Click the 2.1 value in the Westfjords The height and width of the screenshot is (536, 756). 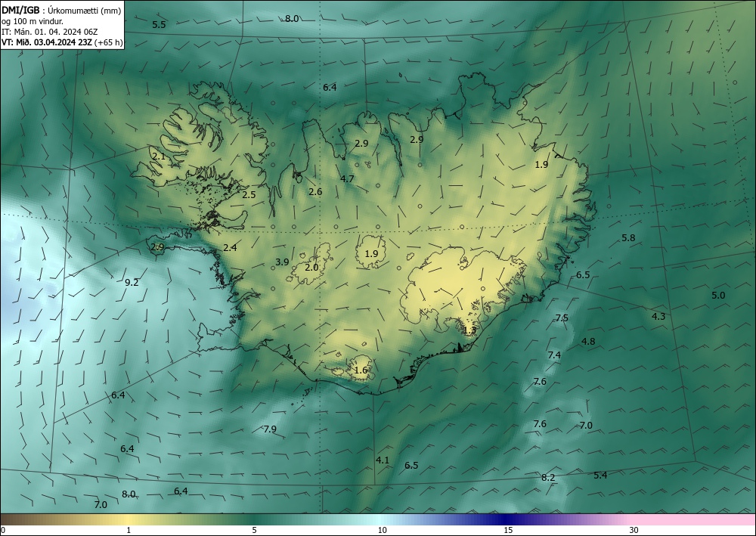pyautogui.click(x=158, y=156)
